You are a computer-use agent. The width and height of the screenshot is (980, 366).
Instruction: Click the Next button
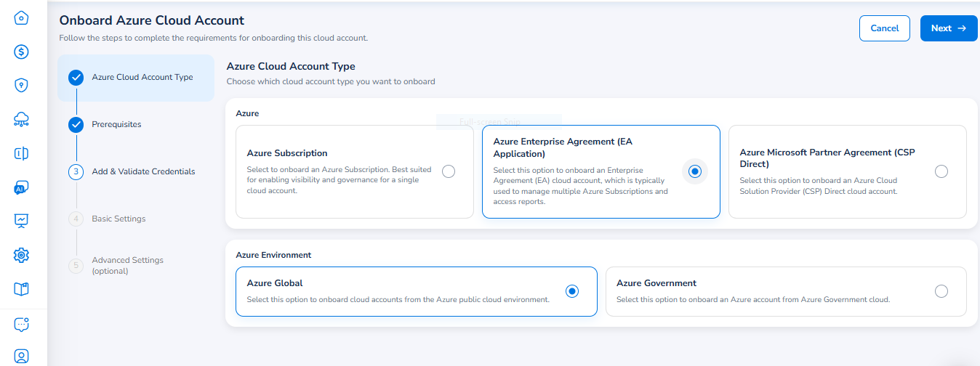tap(949, 28)
